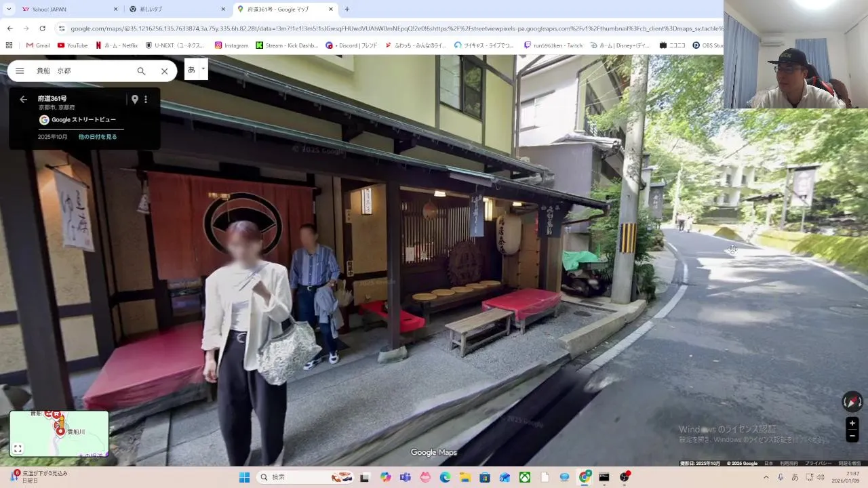Open Microsoft Edge from taskbar
Screen dimensions: 868x488
(x=446, y=477)
